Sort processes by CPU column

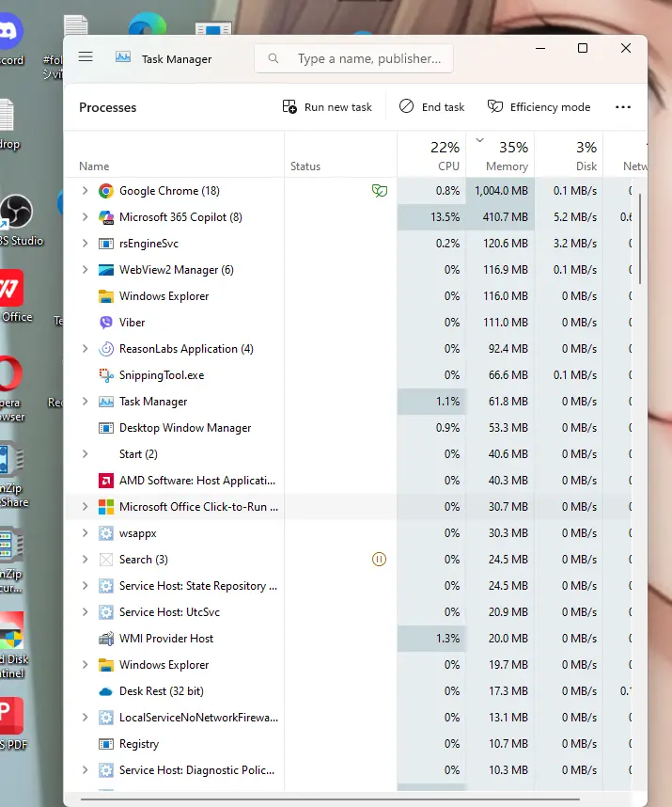(x=432, y=155)
